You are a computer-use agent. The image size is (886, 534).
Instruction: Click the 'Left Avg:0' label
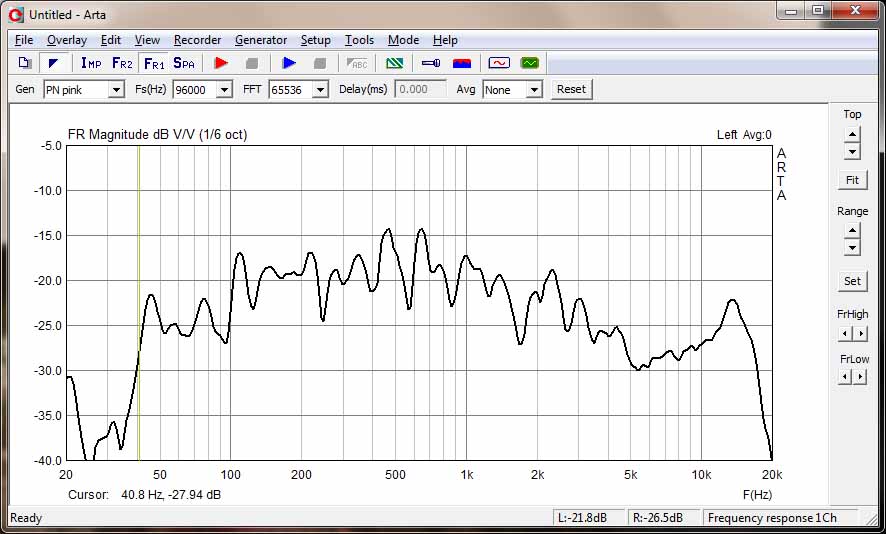pos(744,134)
